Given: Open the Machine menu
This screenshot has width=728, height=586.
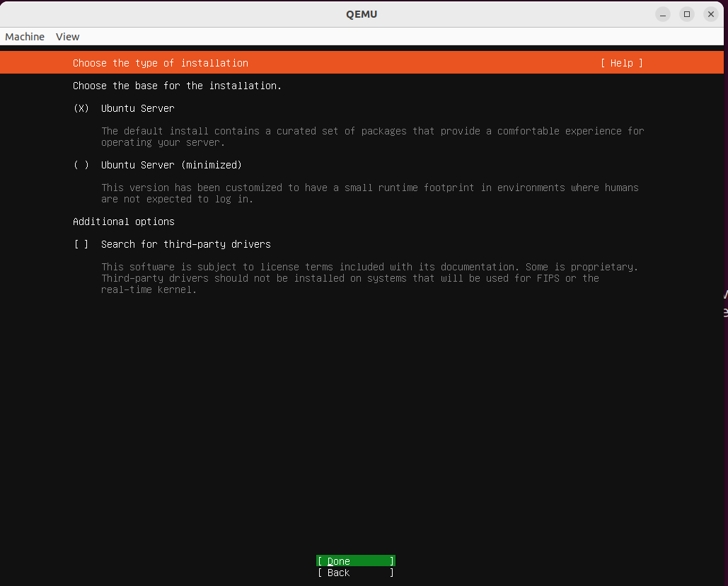Looking at the screenshot, I should [x=24, y=36].
